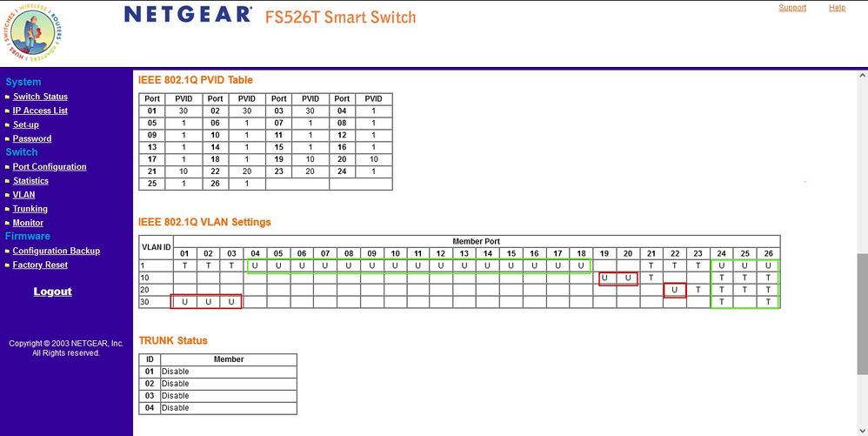The width and height of the screenshot is (868, 436).
Task: Open the VLAN menu item
Action: click(23, 194)
